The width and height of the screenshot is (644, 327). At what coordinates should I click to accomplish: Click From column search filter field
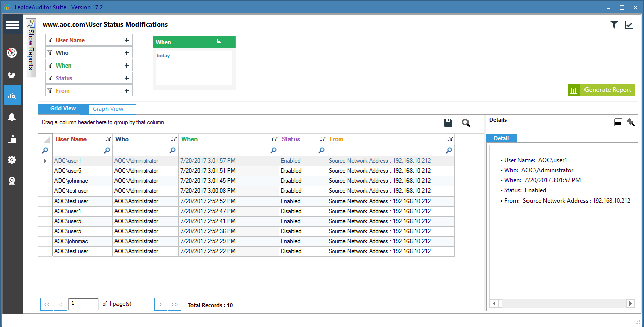point(391,150)
